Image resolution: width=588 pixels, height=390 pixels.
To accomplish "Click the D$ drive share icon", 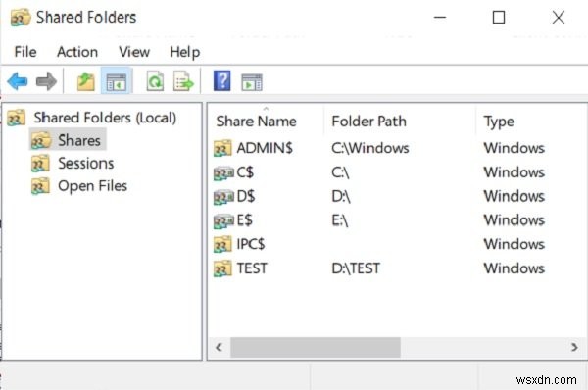I will [x=223, y=197].
